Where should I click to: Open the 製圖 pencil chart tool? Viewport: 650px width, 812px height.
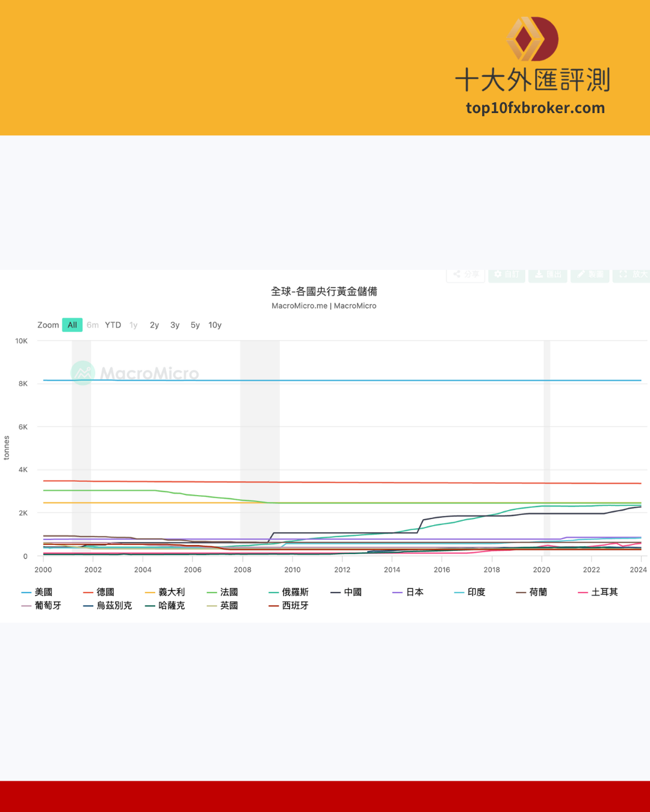(590, 274)
